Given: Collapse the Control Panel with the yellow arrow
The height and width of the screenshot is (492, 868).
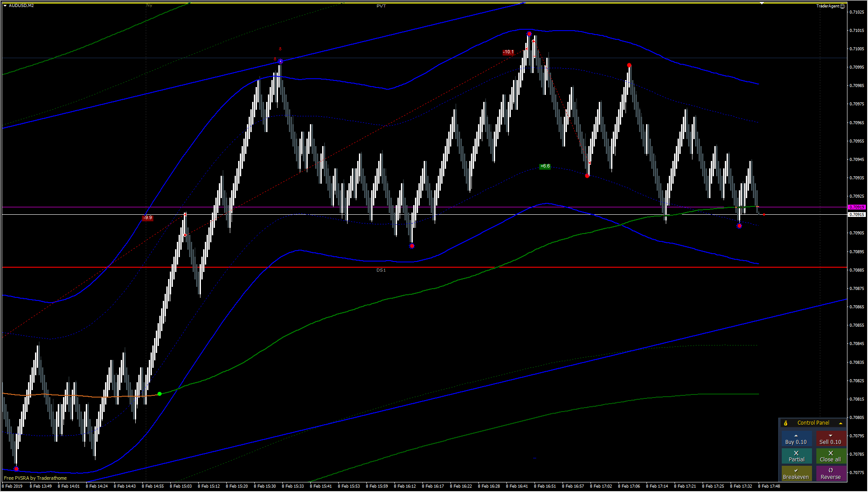Looking at the screenshot, I should coord(840,423).
